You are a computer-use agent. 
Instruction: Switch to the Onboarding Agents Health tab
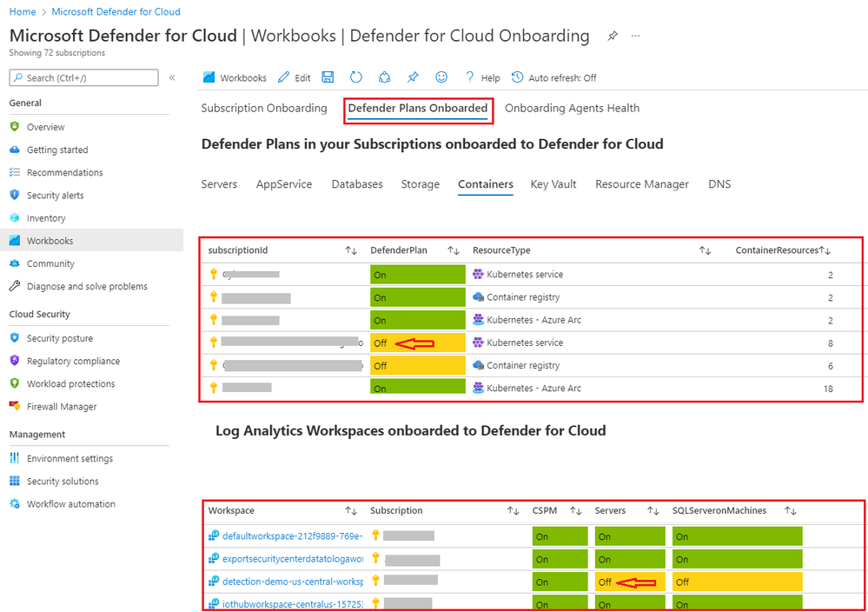(572, 108)
